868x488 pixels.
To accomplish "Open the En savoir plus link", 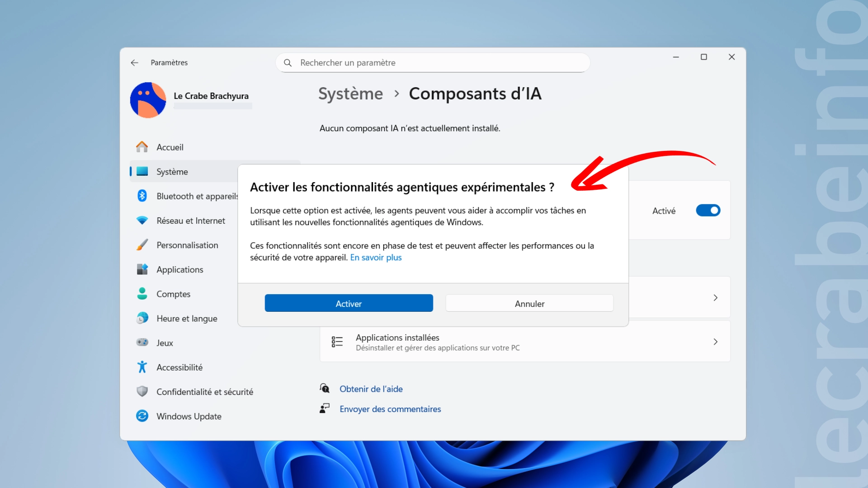I will pyautogui.click(x=376, y=258).
